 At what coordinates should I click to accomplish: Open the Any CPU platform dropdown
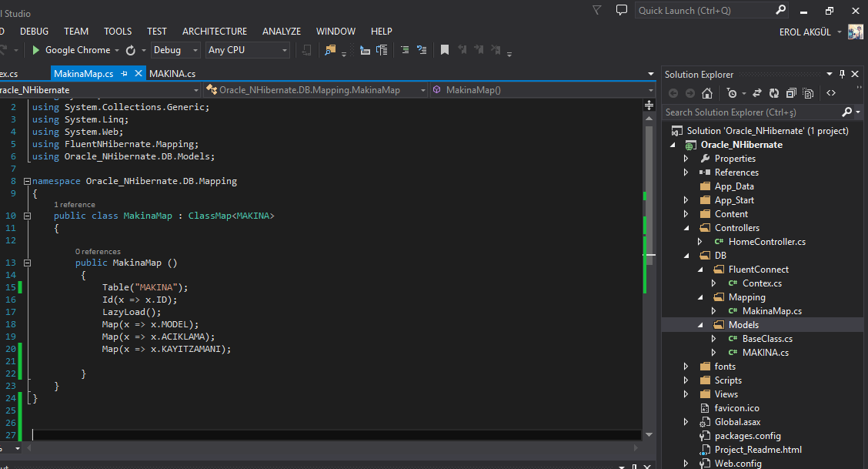tap(247, 50)
